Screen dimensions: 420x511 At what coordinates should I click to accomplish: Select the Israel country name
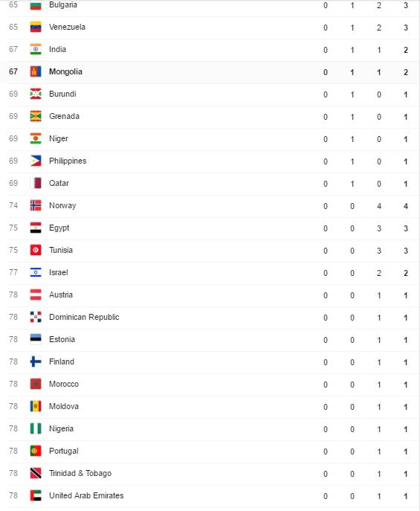pyautogui.click(x=59, y=272)
